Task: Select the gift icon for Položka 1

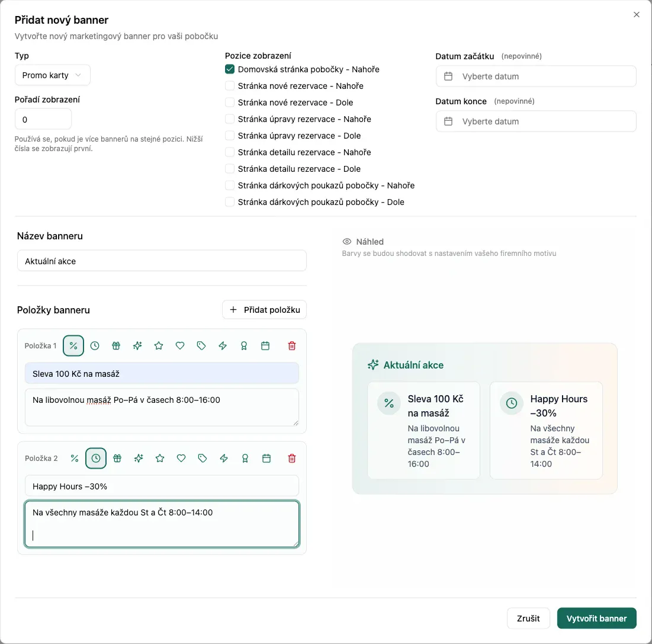Action: [116, 346]
